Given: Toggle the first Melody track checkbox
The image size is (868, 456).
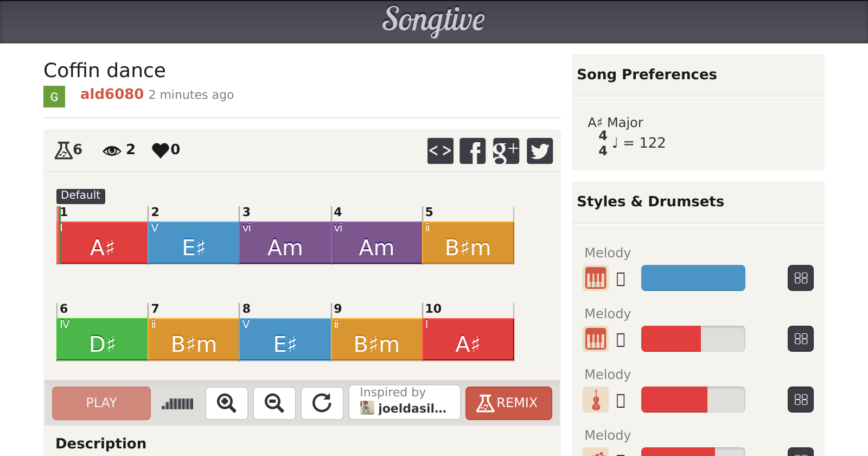Looking at the screenshot, I should (621, 279).
